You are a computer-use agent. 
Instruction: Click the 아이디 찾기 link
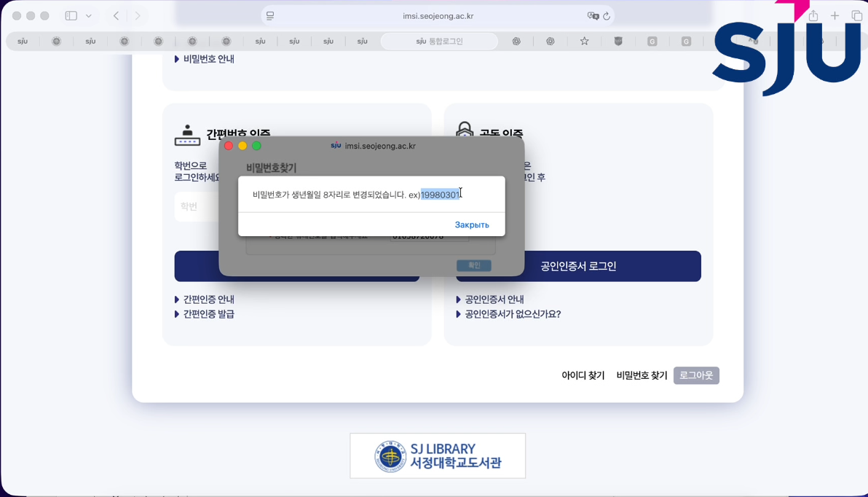coord(583,375)
